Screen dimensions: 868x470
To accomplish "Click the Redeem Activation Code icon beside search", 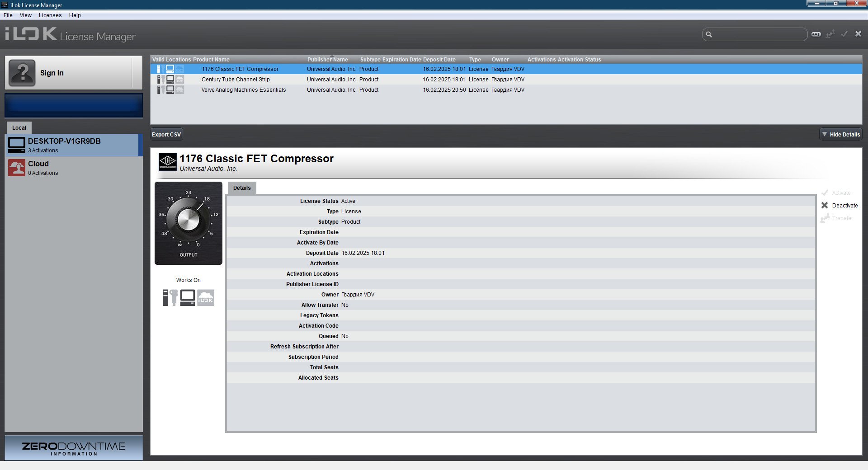I will coord(816,34).
